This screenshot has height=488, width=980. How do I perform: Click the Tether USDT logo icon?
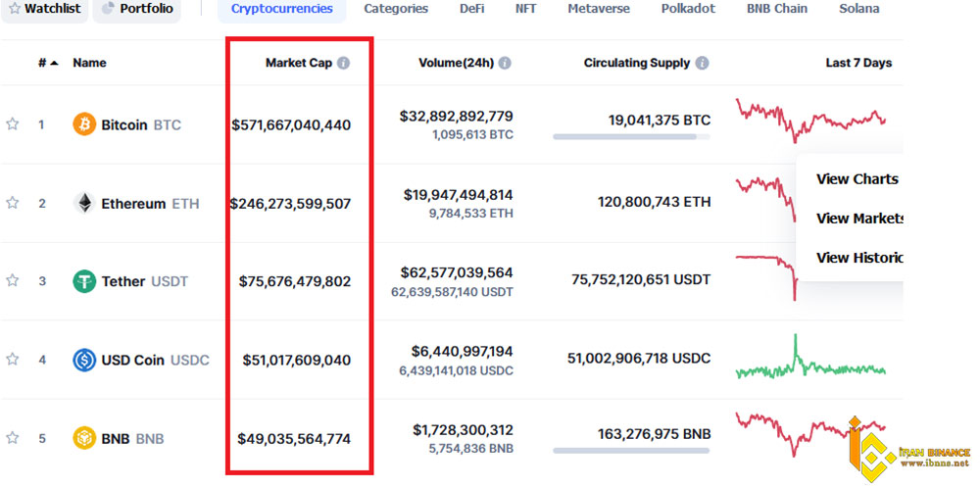pos(84,281)
